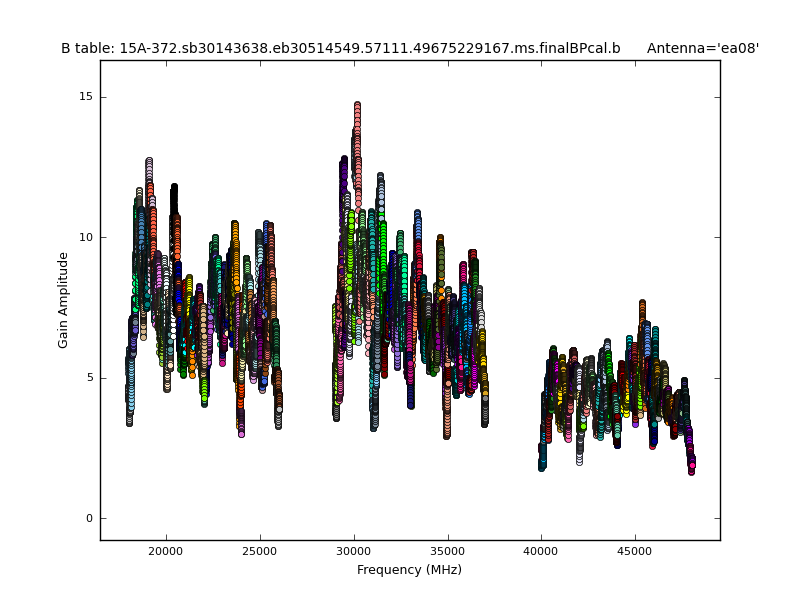Click the lavender peak near 19000 MHz
The height and width of the screenshot is (600, 800).
pyautogui.click(x=149, y=162)
